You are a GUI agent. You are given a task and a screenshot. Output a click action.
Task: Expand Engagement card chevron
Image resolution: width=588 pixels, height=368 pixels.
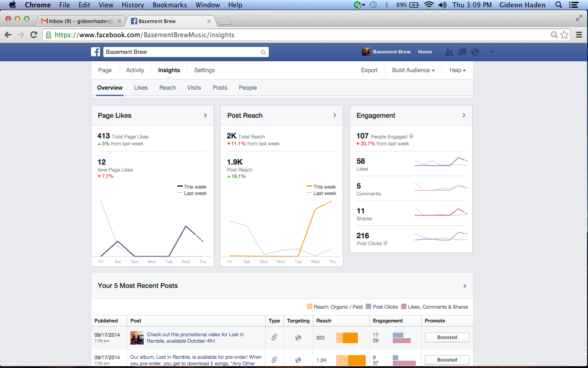pos(464,115)
